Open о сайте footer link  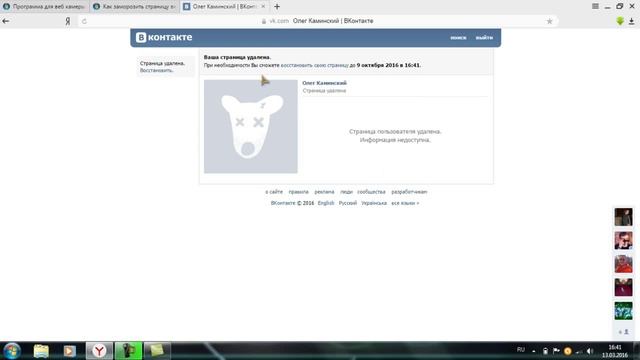click(x=274, y=192)
